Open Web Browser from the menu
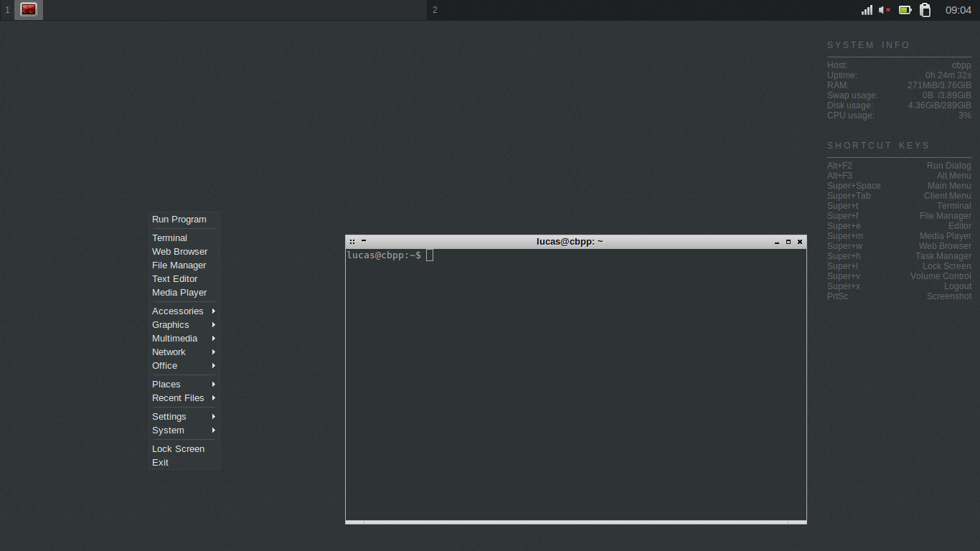The height and width of the screenshot is (551, 980). tap(179, 251)
